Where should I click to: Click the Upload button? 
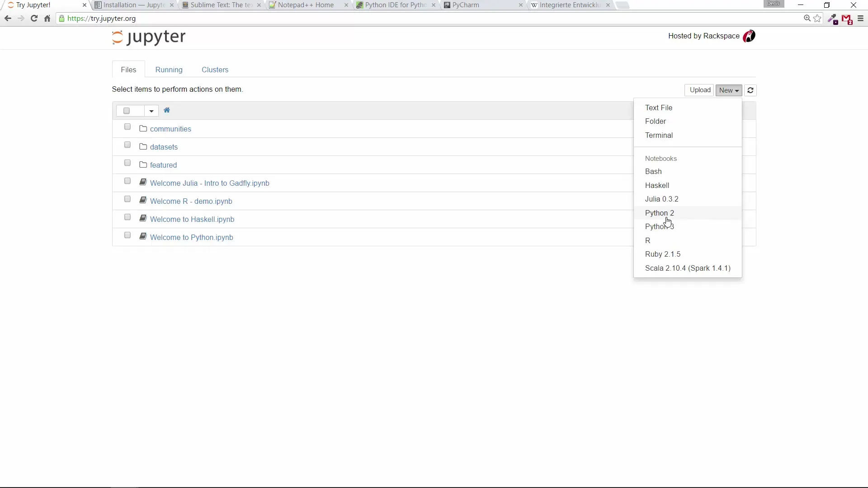pyautogui.click(x=699, y=90)
